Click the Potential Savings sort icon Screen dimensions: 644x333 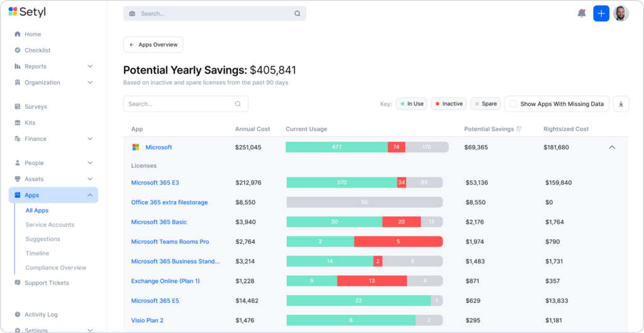[x=519, y=129]
